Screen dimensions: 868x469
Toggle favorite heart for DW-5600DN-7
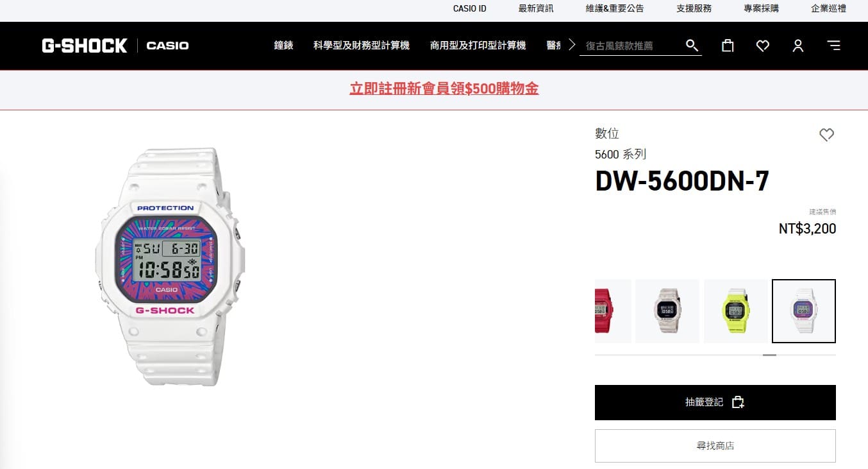(x=826, y=135)
